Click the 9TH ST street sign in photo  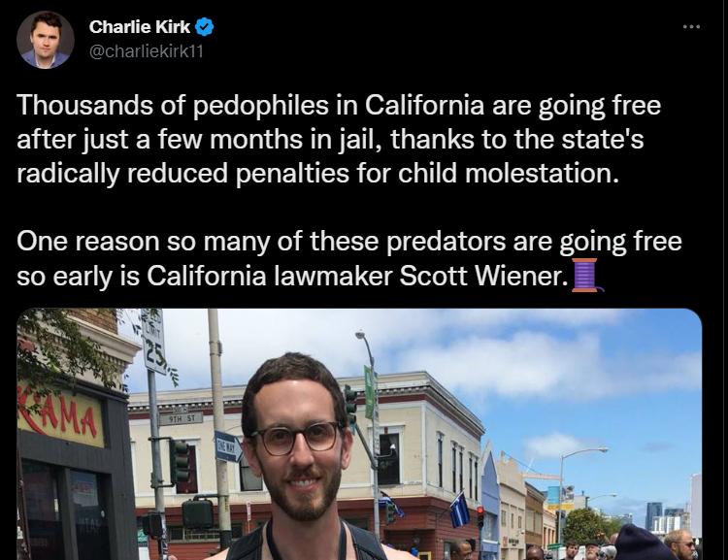point(182,418)
